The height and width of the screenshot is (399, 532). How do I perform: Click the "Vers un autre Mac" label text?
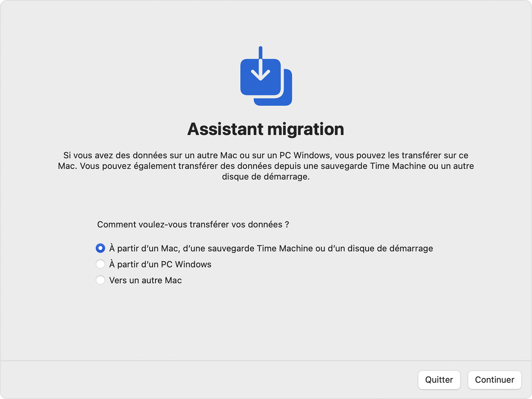pyautogui.click(x=145, y=280)
